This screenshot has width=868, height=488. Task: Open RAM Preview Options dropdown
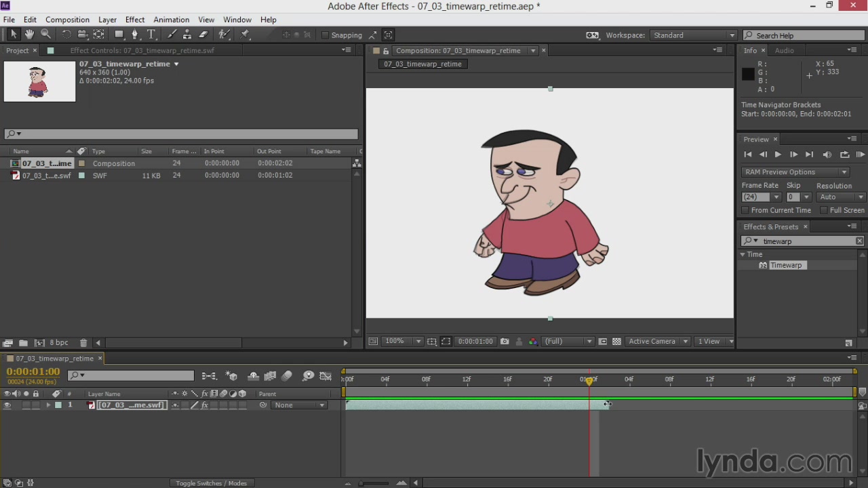pyautogui.click(x=795, y=172)
